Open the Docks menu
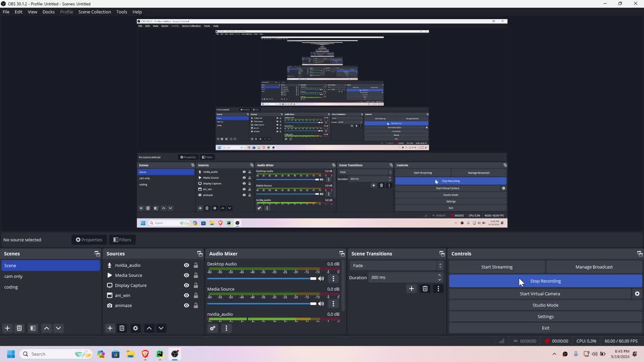 point(48,12)
